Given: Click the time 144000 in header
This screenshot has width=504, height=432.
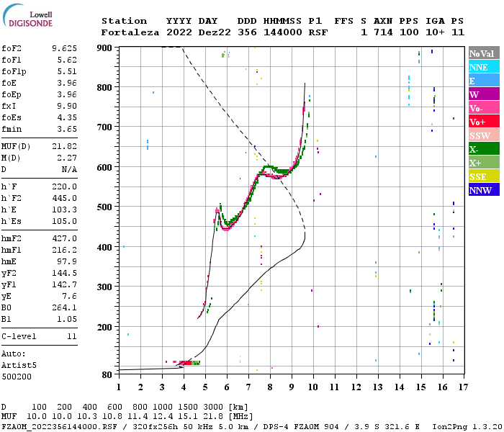Looking at the screenshot, I should 282,32.
